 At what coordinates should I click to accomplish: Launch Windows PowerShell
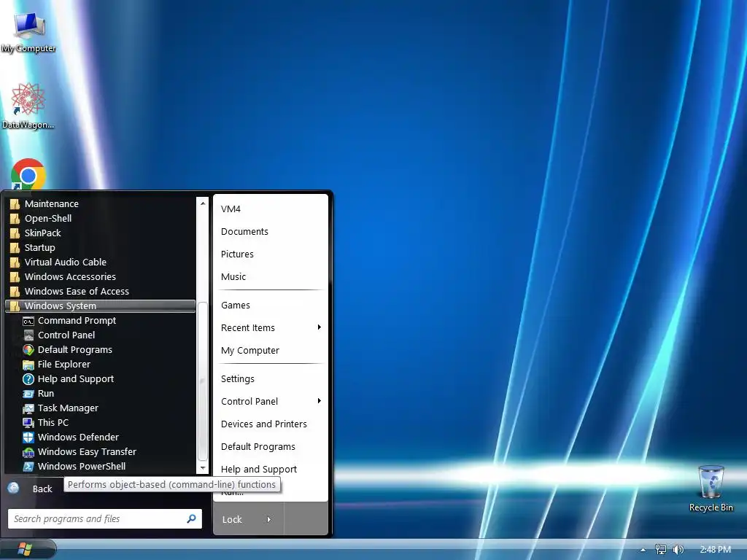(100, 466)
